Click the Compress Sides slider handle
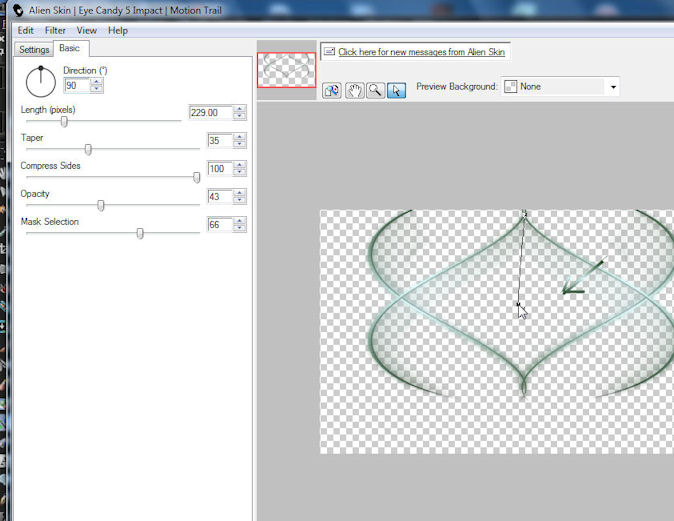Screen dimensions: 674x521 point(196,178)
